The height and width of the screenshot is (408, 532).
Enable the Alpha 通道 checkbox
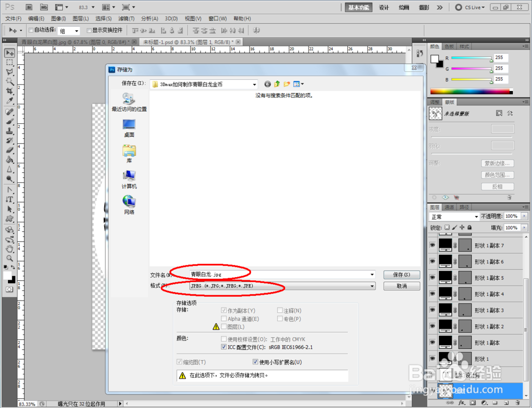(223, 319)
